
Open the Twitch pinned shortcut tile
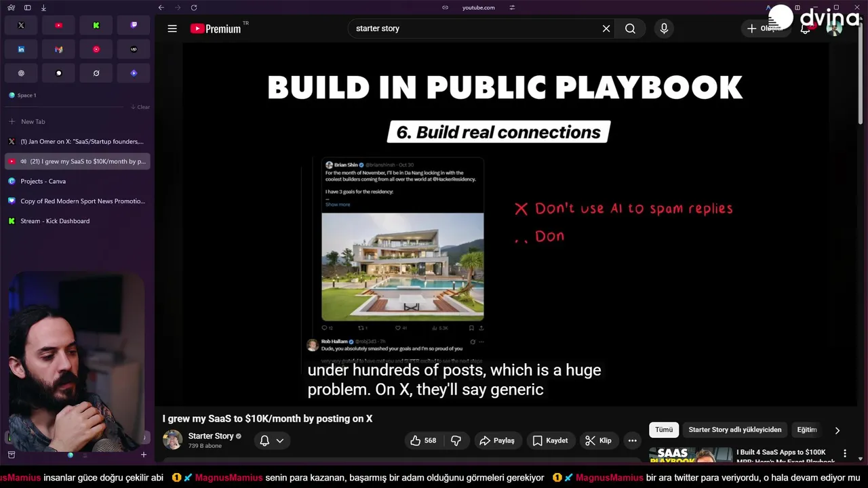click(134, 25)
